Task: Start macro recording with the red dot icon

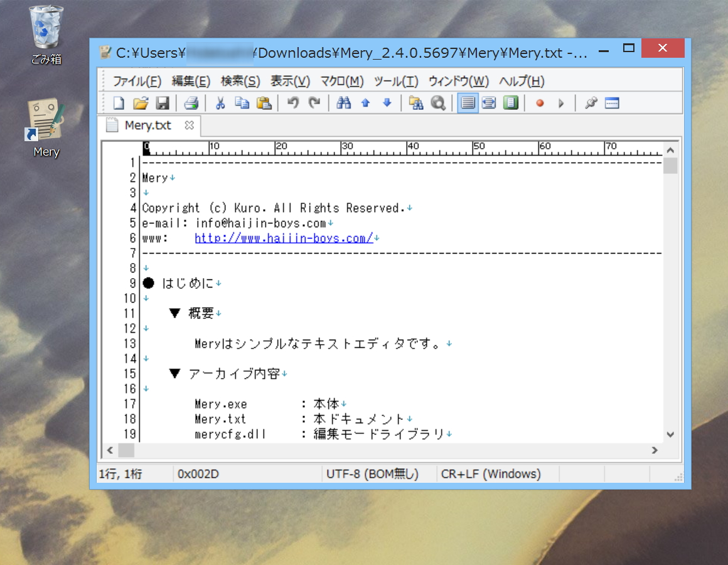Action: pyautogui.click(x=539, y=102)
